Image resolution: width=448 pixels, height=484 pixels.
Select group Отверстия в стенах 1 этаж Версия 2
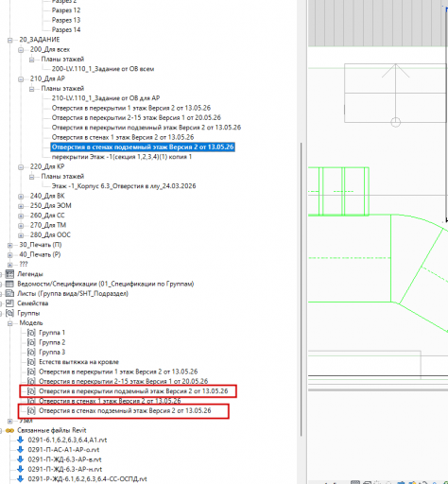(110, 401)
